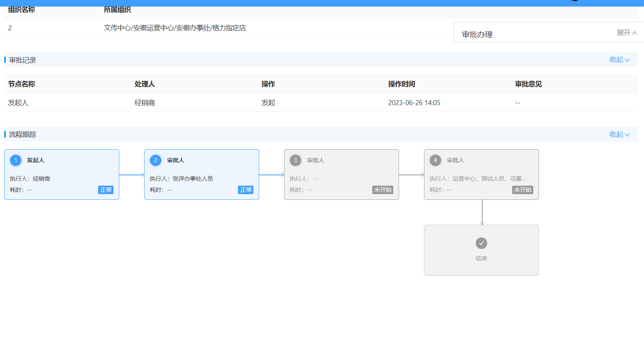
Task: Click 操作 column header
Action: pyautogui.click(x=268, y=84)
